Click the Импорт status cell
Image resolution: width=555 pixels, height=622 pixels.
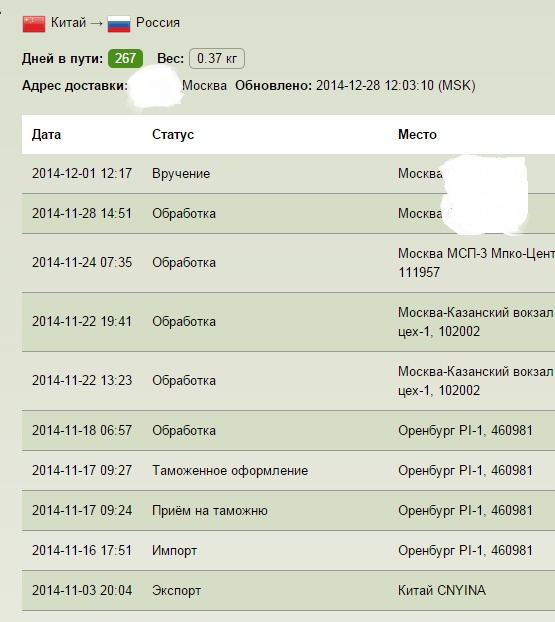(175, 551)
